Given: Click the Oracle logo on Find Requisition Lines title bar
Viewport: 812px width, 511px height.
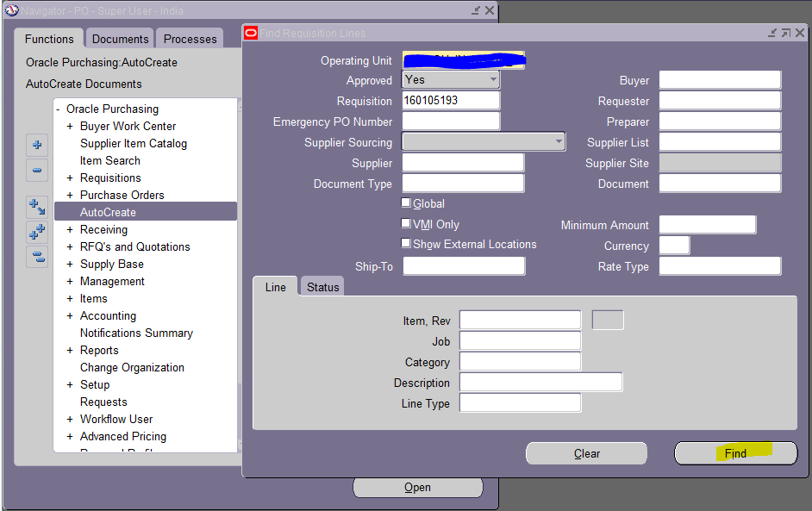Looking at the screenshot, I should [x=250, y=33].
